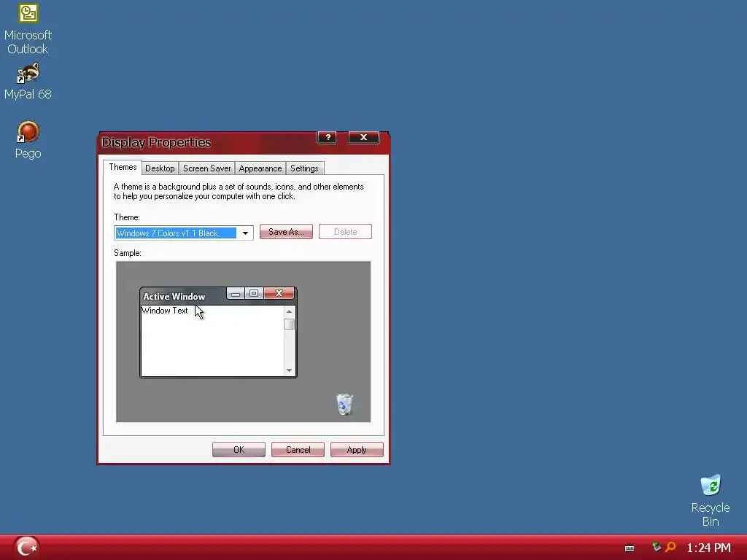Click the sample scrollbar thumb
The width and height of the screenshot is (747, 560).
pyautogui.click(x=289, y=324)
